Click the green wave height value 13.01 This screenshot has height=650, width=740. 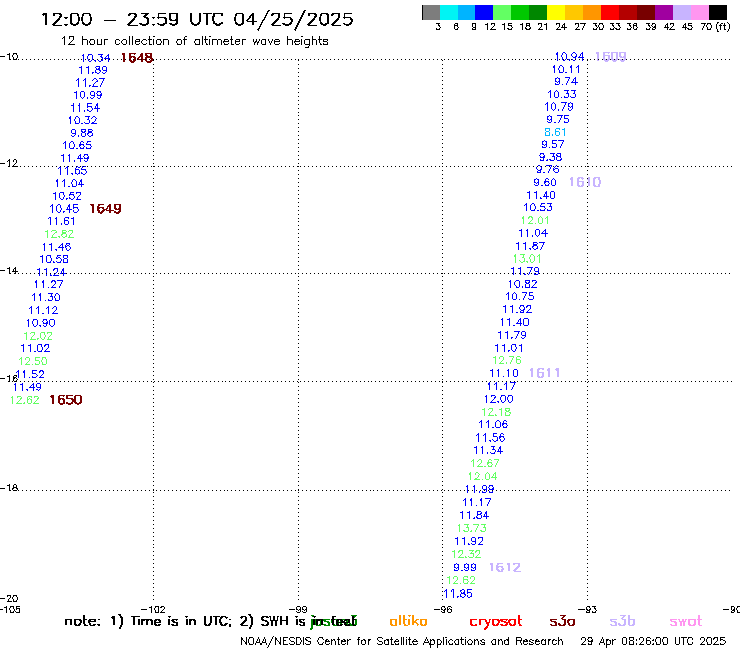pos(527,259)
